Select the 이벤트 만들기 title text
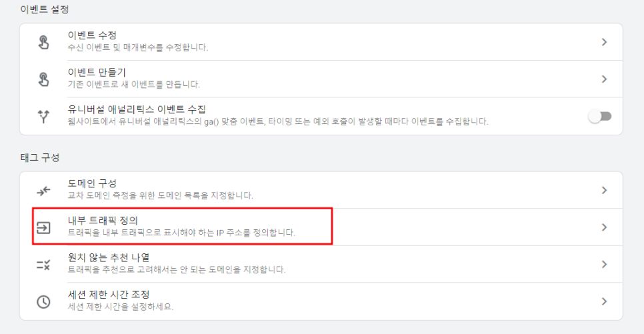The height and width of the screenshot is (334, 644). coord(97,72)
